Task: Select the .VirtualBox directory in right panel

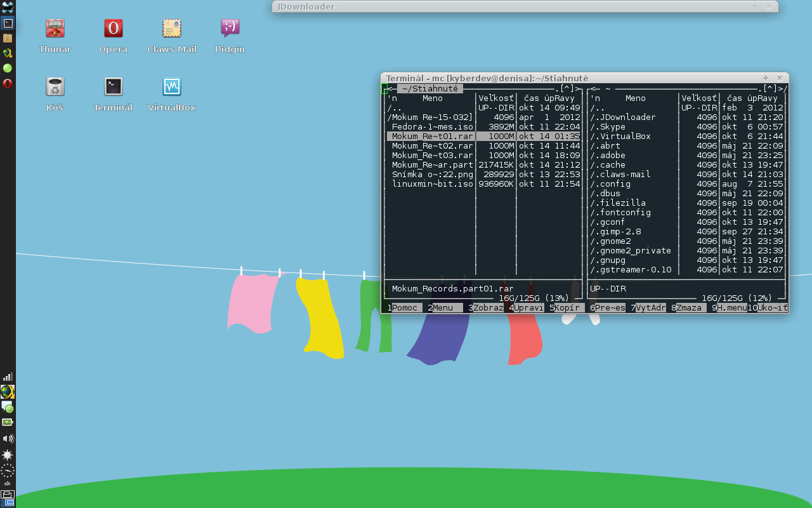Action: pos(620,137)
